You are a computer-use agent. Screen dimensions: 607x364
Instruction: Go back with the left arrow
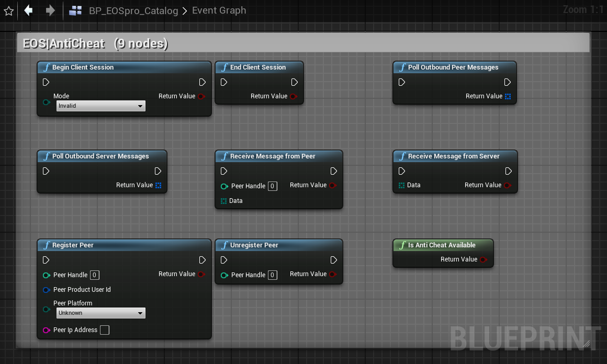coord(28,10)
